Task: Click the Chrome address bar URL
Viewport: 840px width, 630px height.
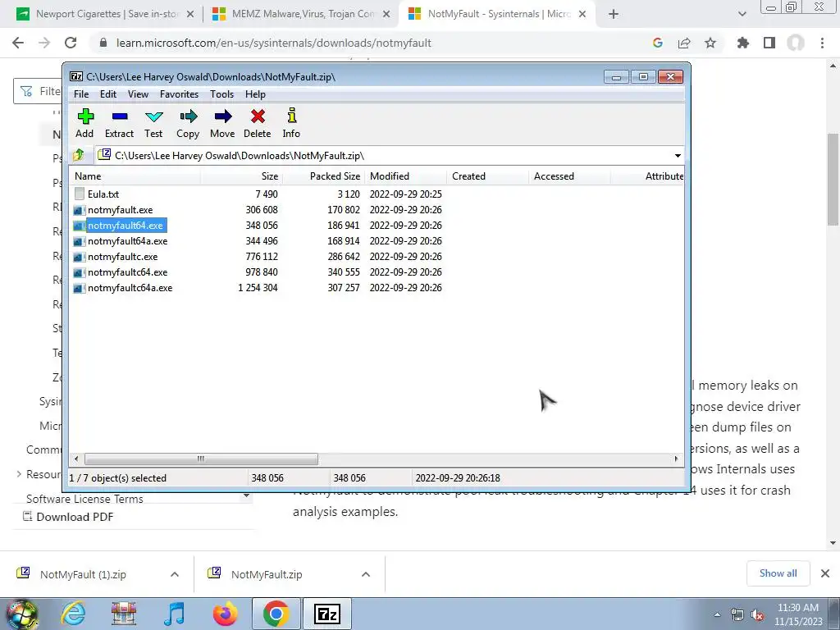Action: coord(273,43)
